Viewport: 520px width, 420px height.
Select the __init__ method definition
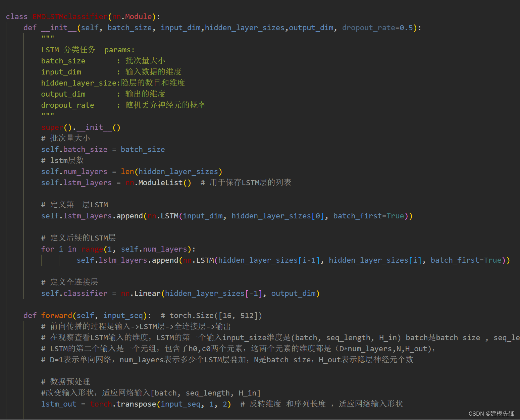[59, 28]
